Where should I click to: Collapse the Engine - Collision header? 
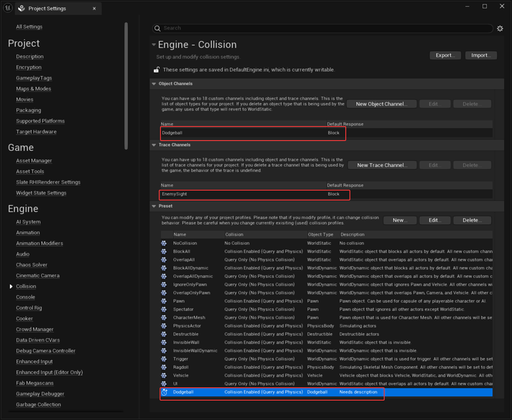tap(154, 44)
